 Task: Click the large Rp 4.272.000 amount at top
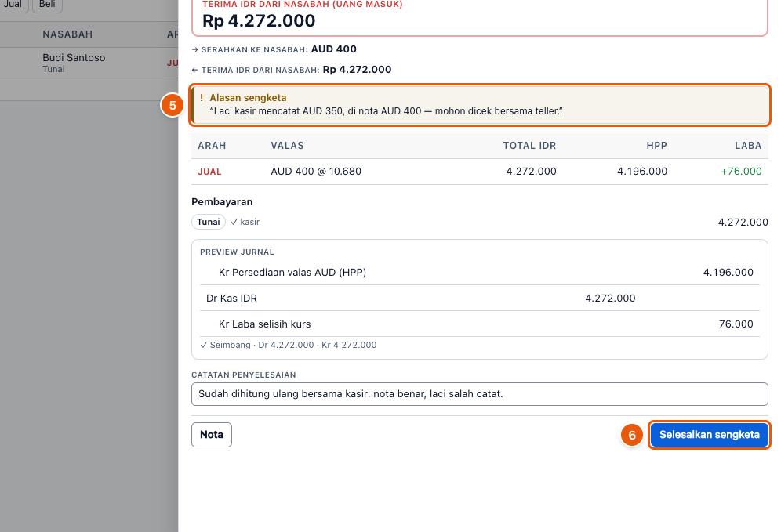259,21
